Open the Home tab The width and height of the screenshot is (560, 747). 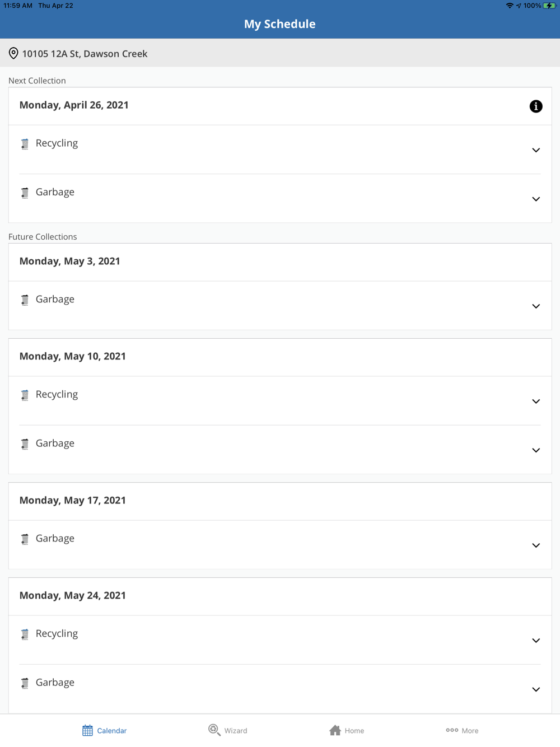pyautogui.click(x=347, y=730)
